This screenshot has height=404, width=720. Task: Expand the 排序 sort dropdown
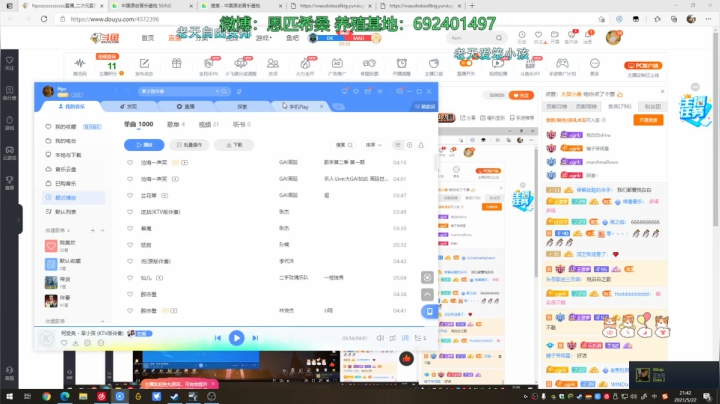click(374, 145)
